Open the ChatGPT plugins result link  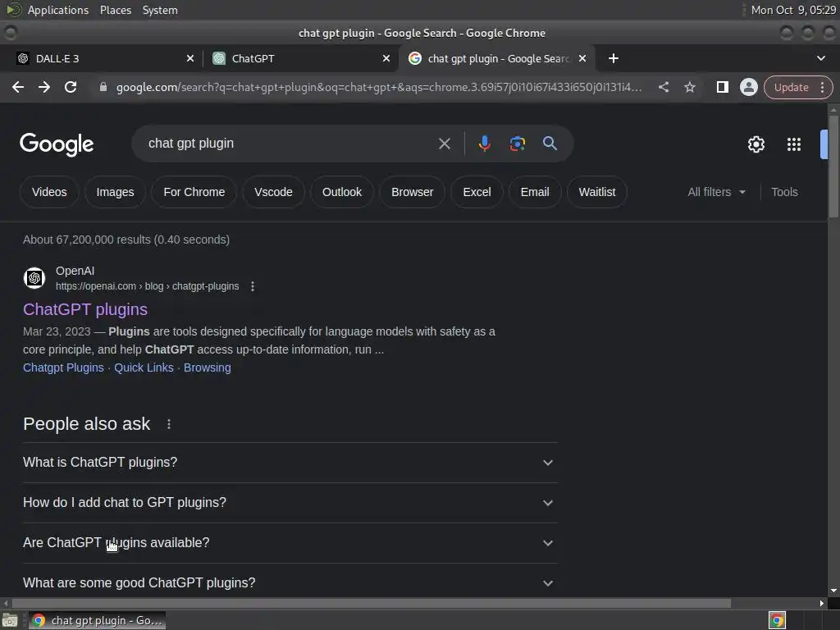(85, 309)
